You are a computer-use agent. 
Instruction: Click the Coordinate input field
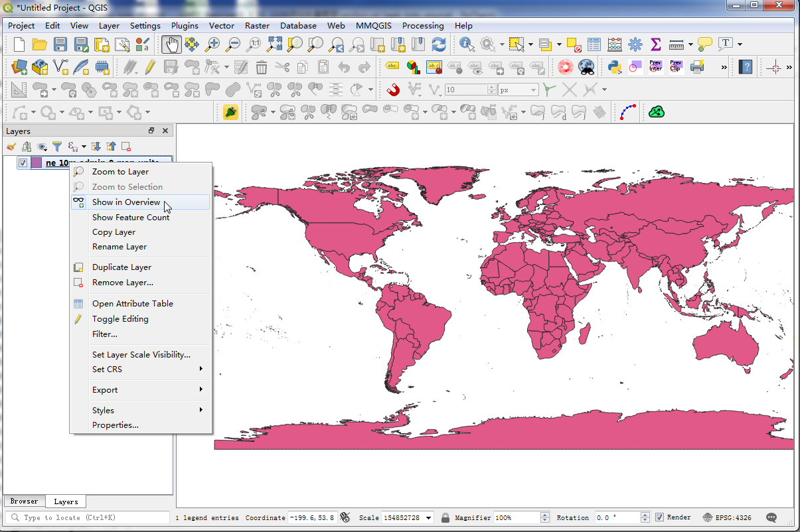[313, 517]
